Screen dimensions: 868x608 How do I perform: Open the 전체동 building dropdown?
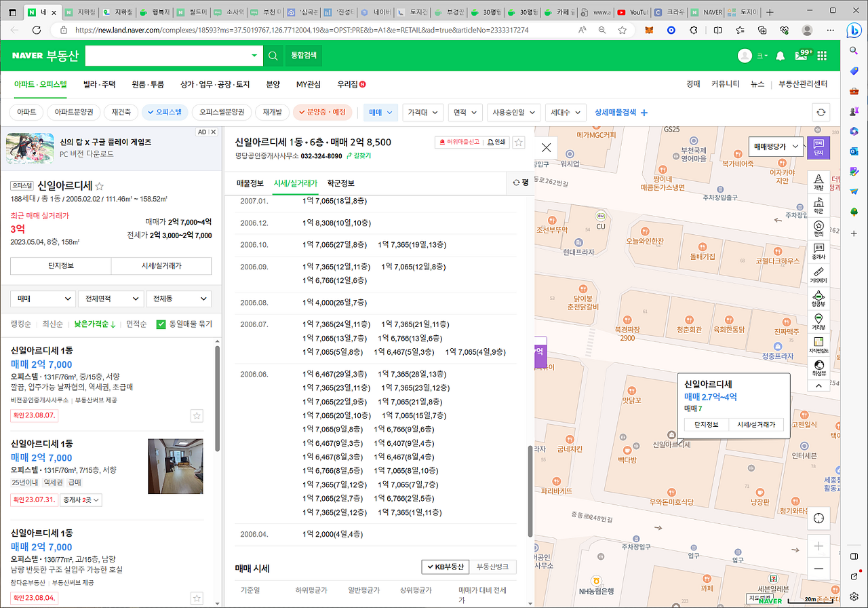[178, 299]
